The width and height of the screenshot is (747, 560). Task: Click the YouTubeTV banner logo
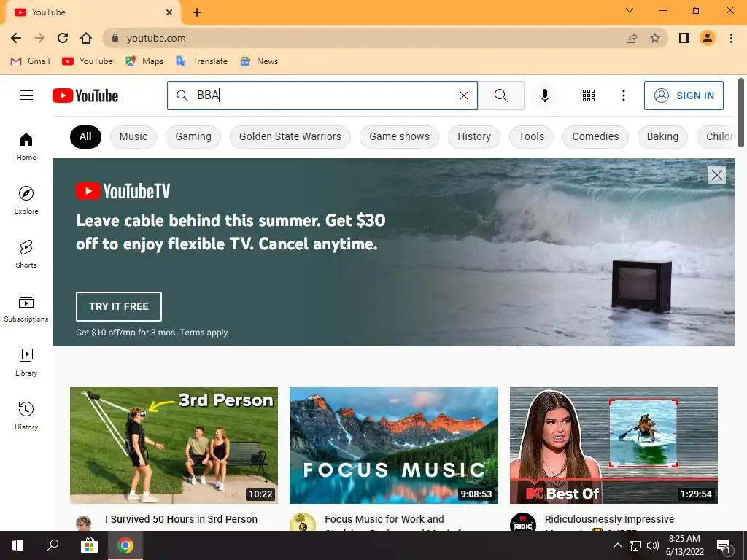pos(123,192)
